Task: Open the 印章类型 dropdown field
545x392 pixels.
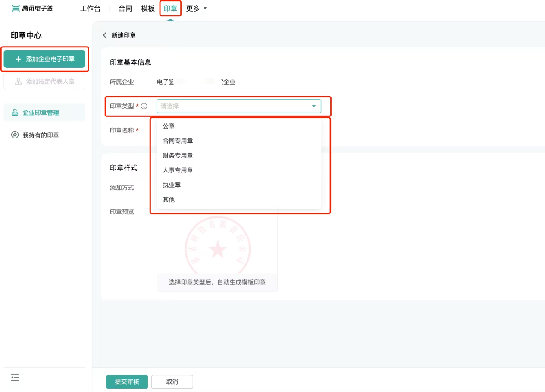Action: (x=238, y=106)
